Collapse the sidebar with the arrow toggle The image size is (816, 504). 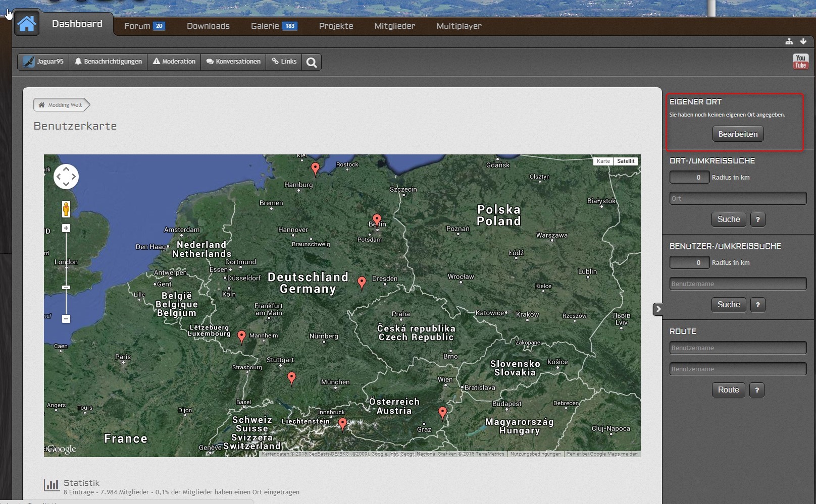658,309
